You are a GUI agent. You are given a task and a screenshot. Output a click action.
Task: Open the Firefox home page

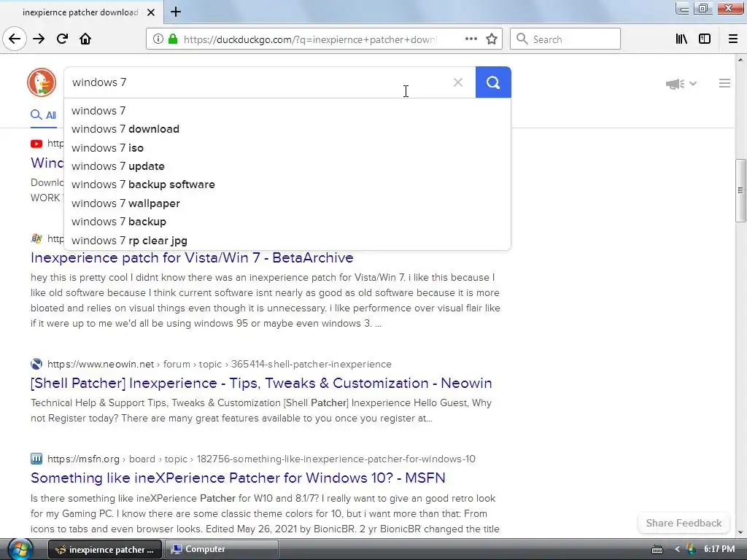[85, 39]
